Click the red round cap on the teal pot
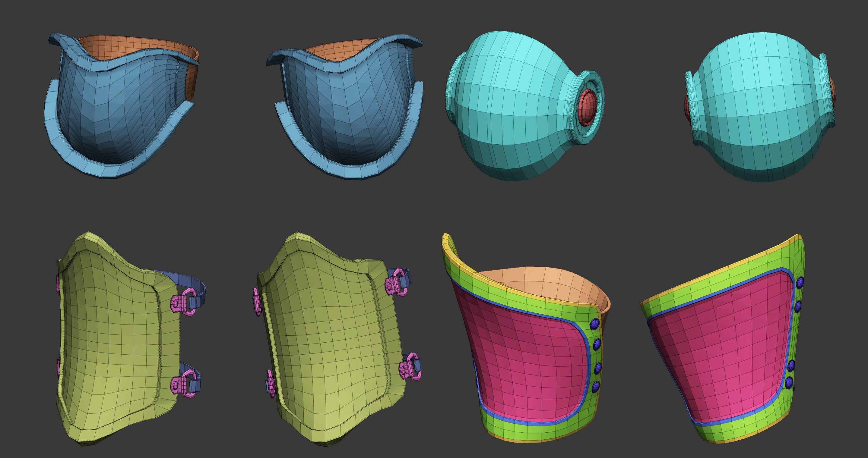Image resolution: width=868 pixels, height=458 pixels. 588,108
